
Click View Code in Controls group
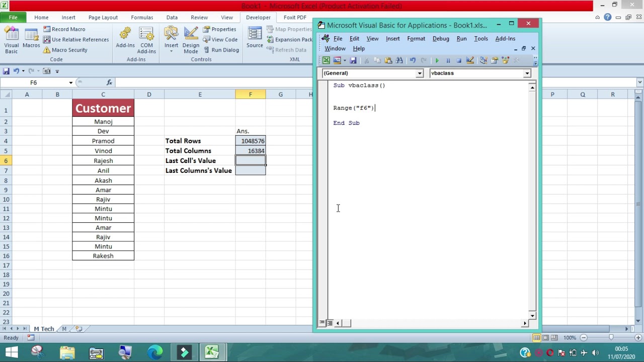coord(220,40)
